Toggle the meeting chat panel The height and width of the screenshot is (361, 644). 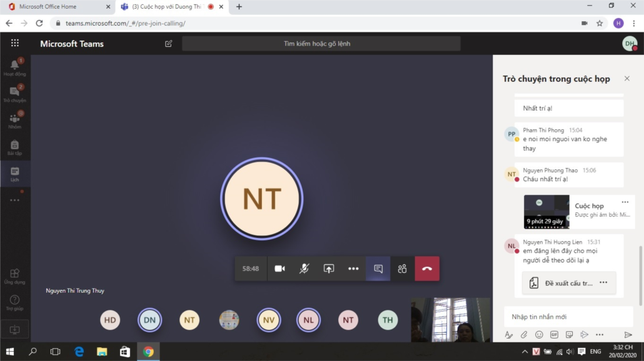(x=378, y=269)
